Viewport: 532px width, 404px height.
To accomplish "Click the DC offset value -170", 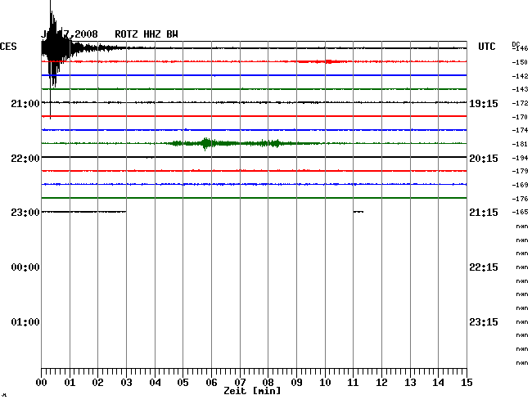I will tap(520, 117).
